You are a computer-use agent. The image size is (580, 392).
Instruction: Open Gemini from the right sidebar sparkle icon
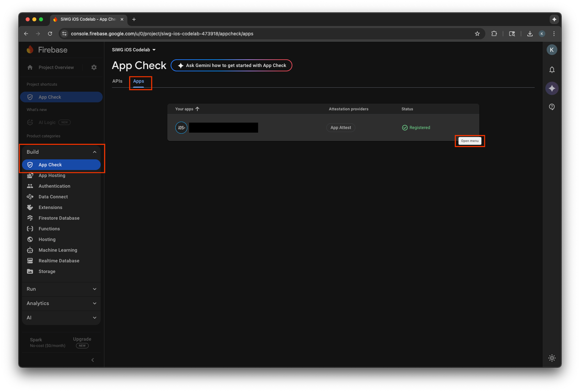coord(552,88)
